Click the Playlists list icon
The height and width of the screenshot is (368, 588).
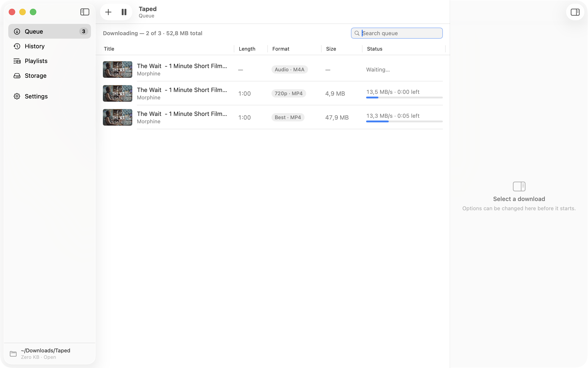17,61
